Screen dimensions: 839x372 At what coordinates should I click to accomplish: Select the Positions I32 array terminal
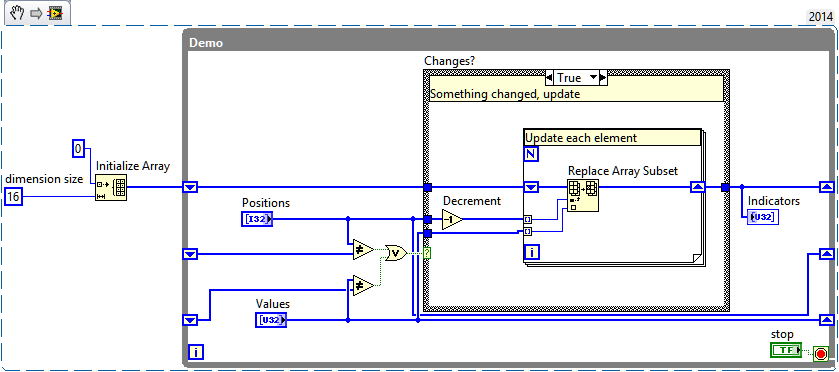point(257,218)
